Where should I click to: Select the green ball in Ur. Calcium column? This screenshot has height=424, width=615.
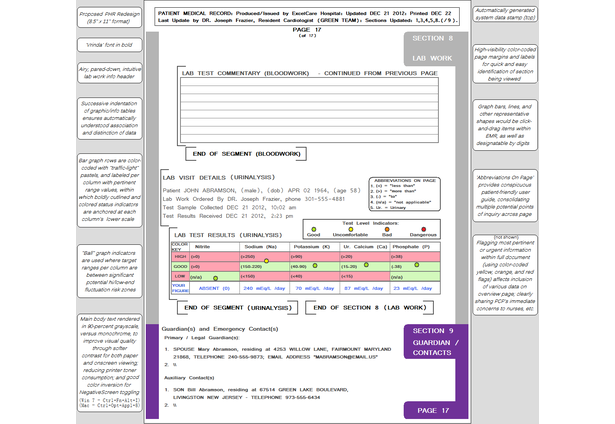click(366, 265)
